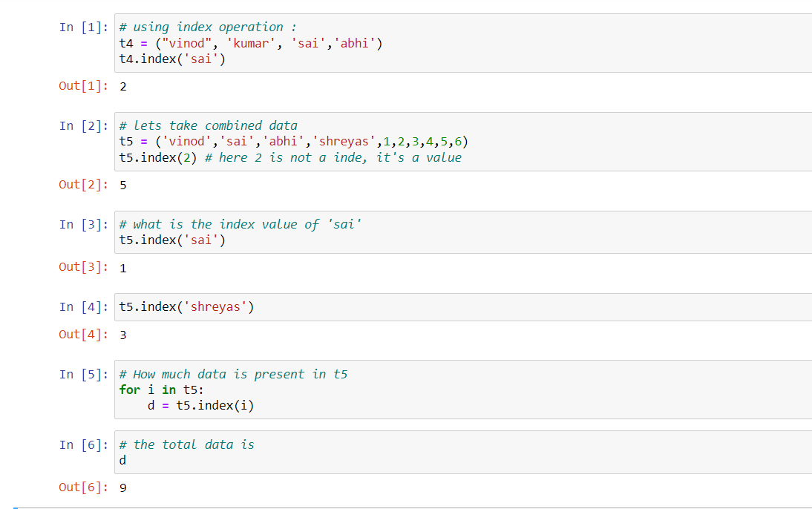The image size is (812, 509).
Task: Click the Out[3] prompt beside value 1
Action: (x=83, y=267)
